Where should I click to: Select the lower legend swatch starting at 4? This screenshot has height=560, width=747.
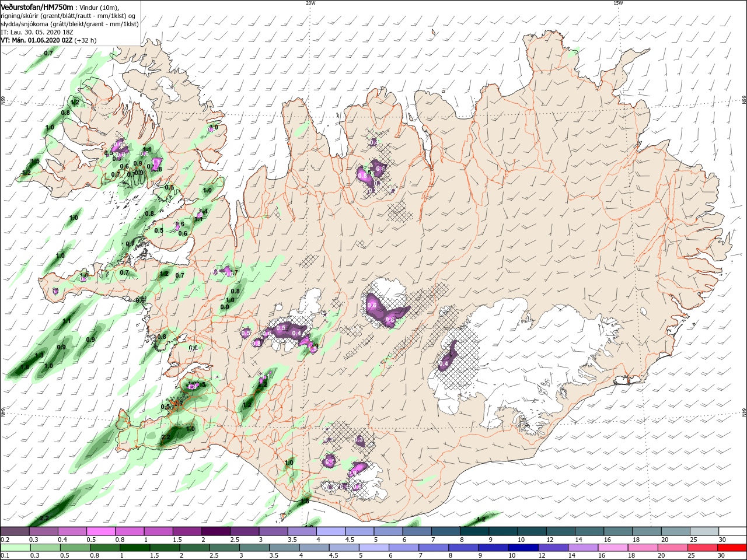313,548
